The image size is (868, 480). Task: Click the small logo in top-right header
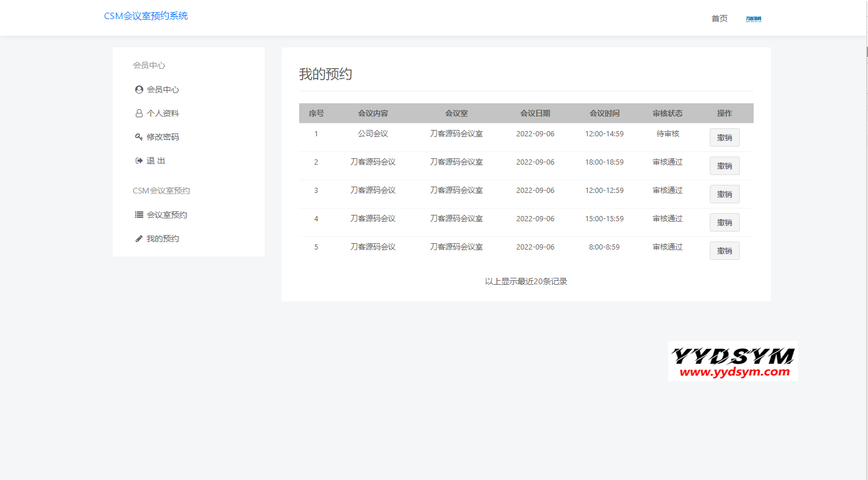753,19
